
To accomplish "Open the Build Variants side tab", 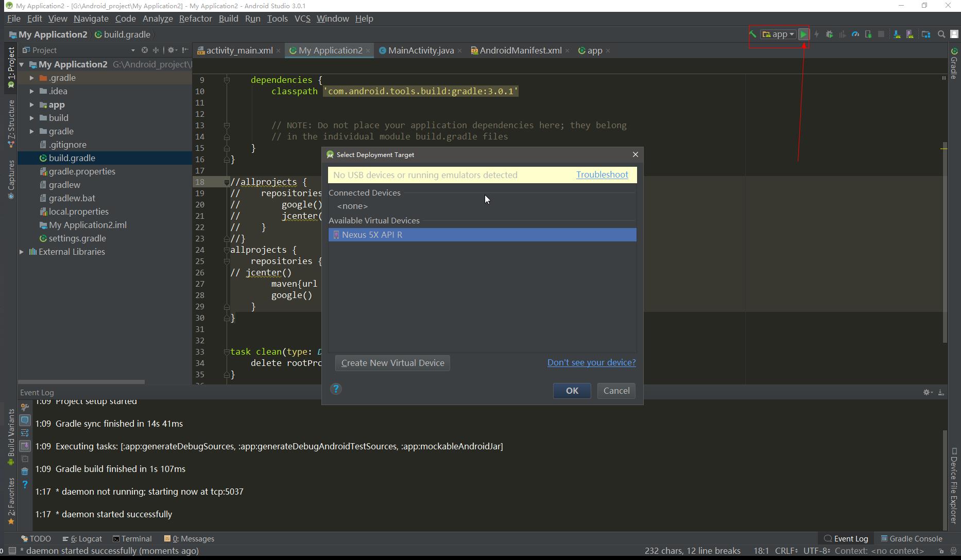I will click(x=11, y=437).
